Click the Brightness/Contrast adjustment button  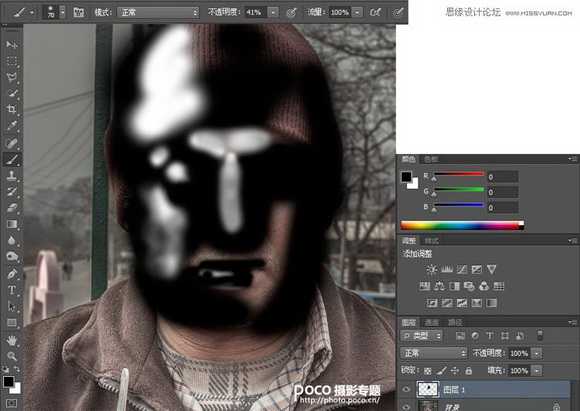(x=432, y=269)
